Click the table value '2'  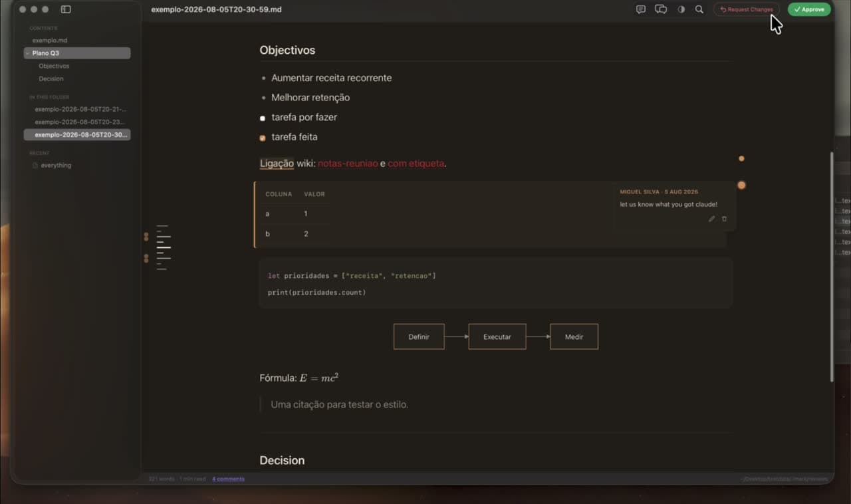[306, 234]
